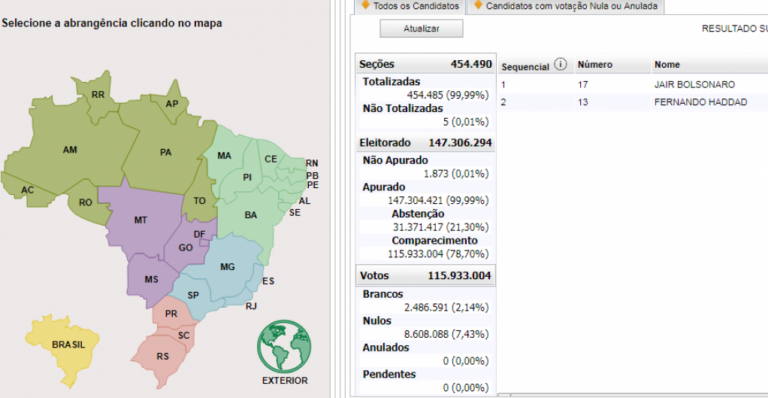Select Tocantins (TO) on the map

pyautogui.click(x=199, y=201)
